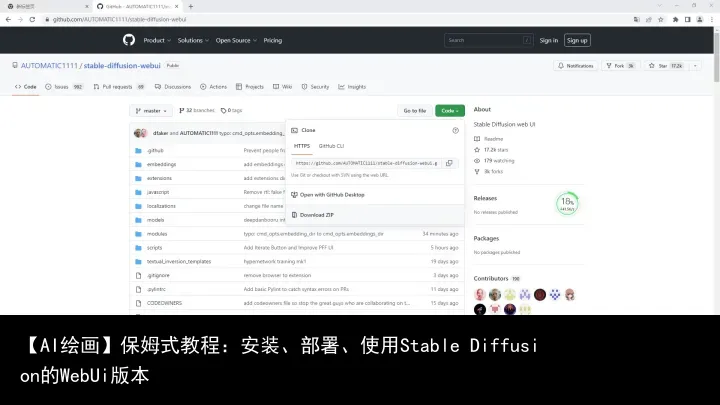Open the master branch selector

point(151,111)
